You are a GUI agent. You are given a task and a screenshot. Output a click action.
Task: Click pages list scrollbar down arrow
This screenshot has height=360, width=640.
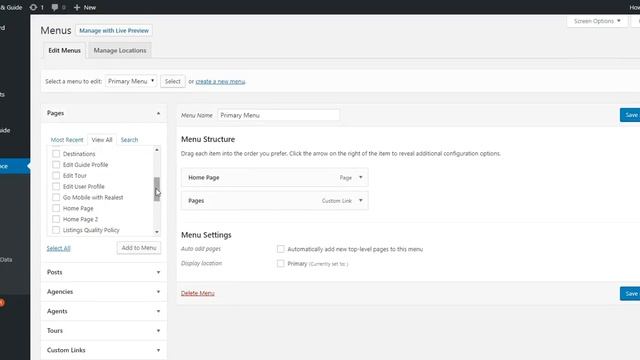[157, 232]
